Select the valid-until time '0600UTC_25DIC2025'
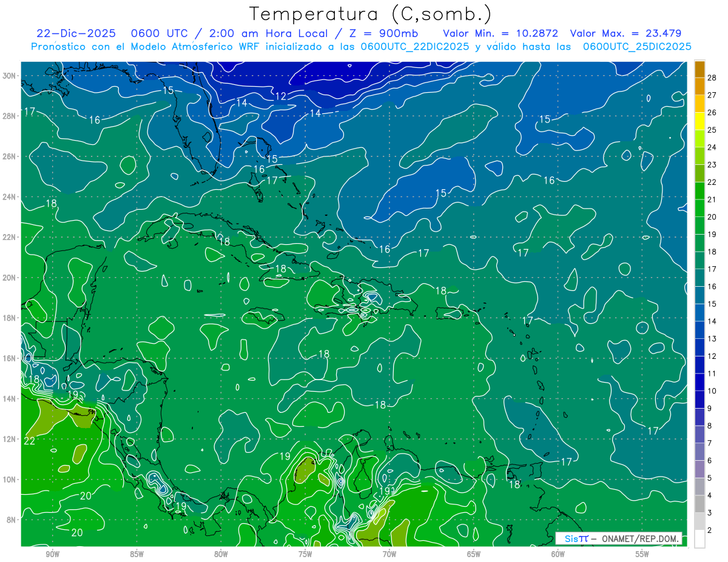This screenshot has height=562, width=728. [x=636, y=47]
